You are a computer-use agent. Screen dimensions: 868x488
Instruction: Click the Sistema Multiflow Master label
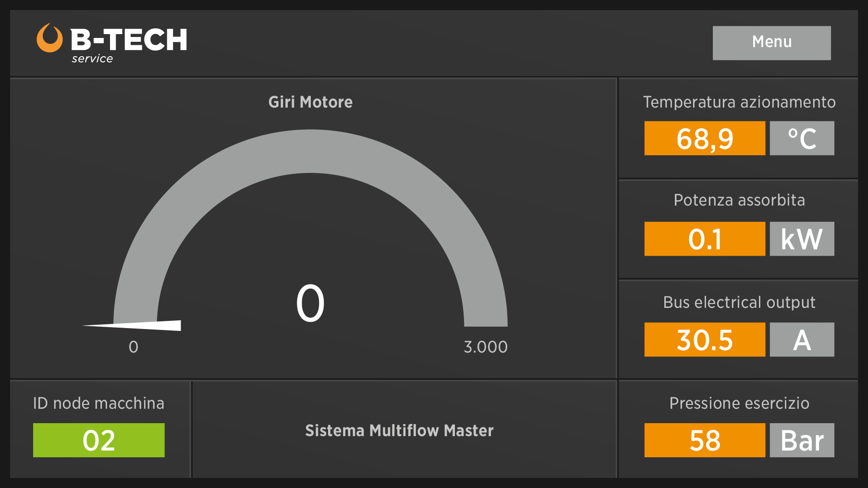pos(399,430)
